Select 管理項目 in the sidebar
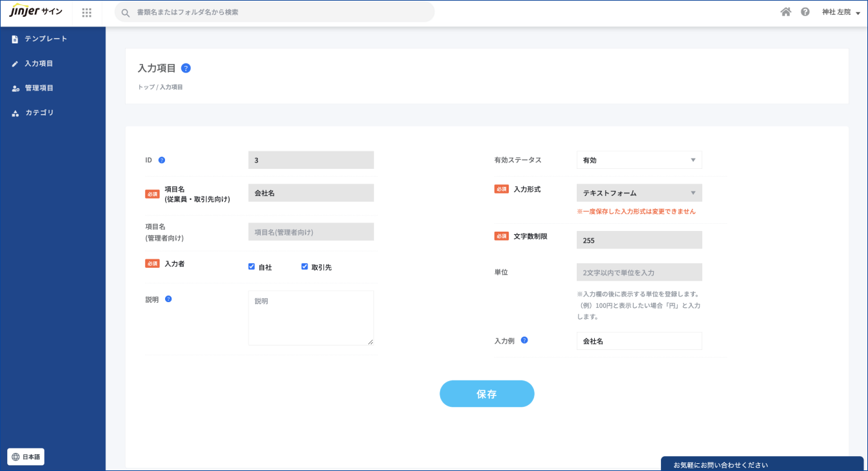Viewport: 868px width, 471px height. [x=39, y=88]
